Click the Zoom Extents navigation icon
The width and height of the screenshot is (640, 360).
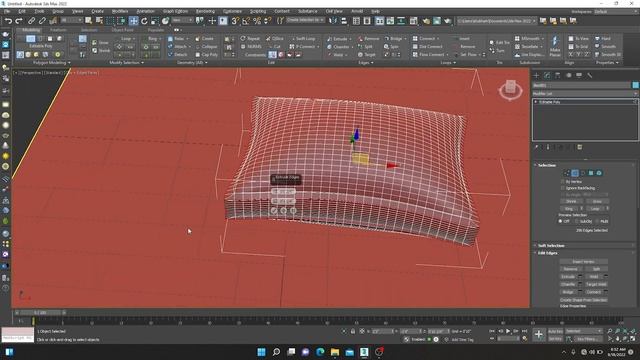click(x=625, y=331)
